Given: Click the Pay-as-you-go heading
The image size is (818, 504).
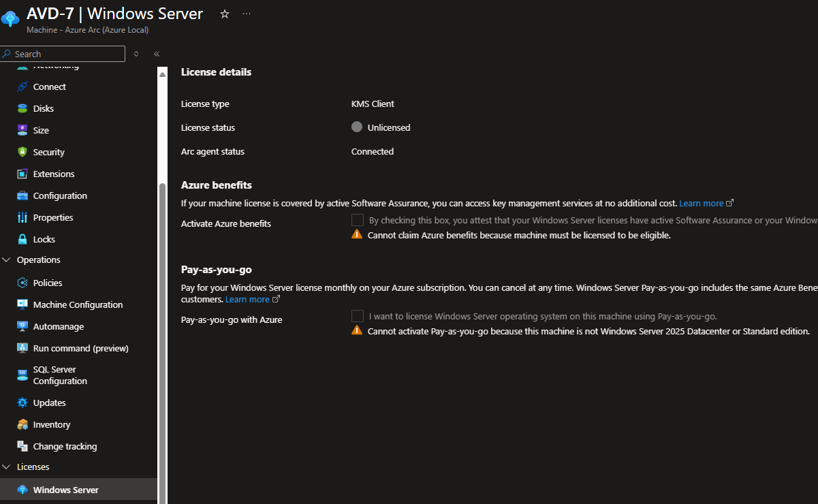Looking at the screenshot, I should (x=217, y=269).
